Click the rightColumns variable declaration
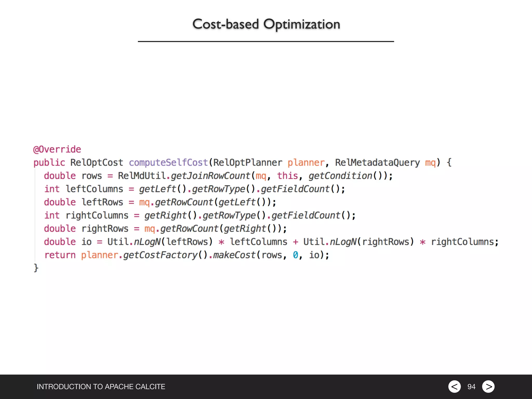Image resolution: width=532 pixels, height=399 pixels. [97, 215]
